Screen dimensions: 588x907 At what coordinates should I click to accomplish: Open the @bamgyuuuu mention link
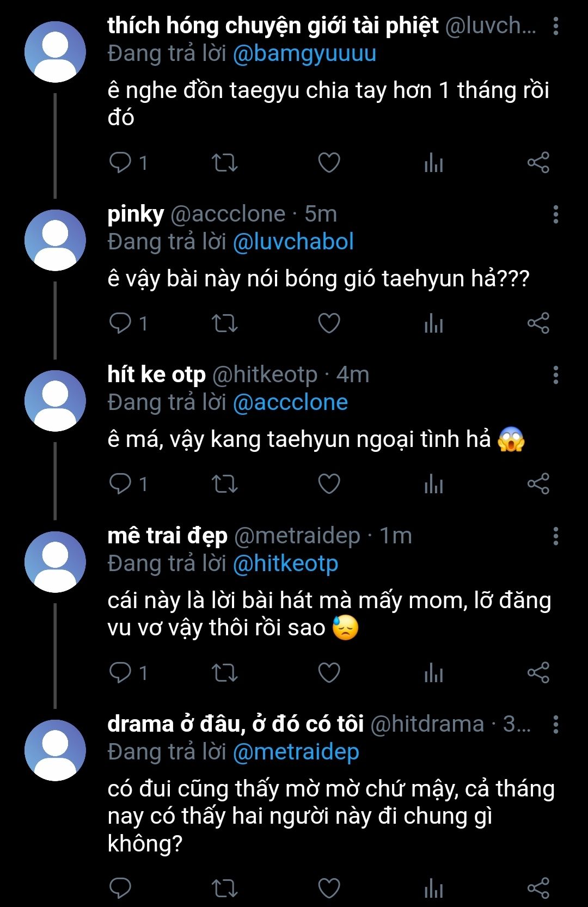(x=304, y=54)
